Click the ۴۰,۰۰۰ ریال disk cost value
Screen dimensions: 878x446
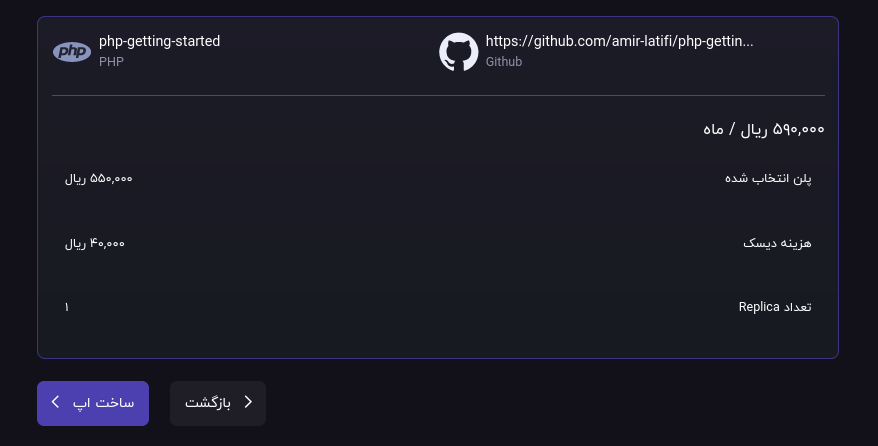click(95, 243)
